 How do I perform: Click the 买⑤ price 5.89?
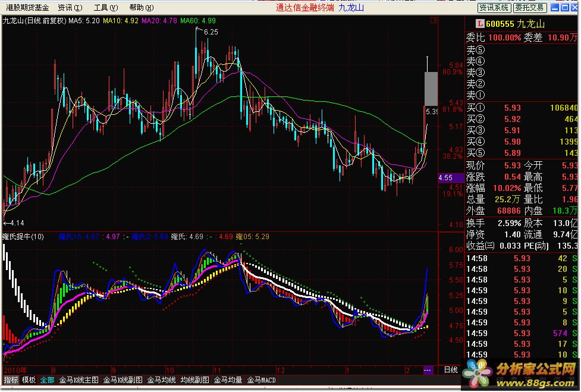513,153
